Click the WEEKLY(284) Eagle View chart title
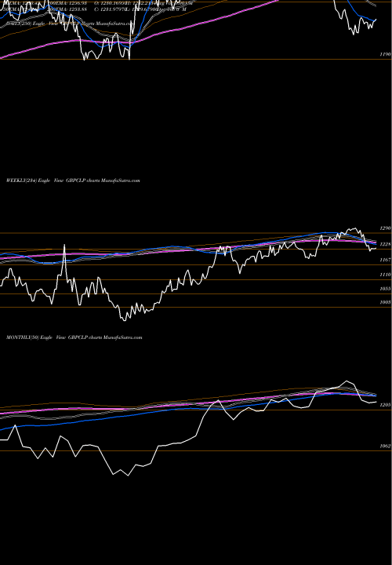Viewport: 392px width, 565px height. tap(73, 180)
